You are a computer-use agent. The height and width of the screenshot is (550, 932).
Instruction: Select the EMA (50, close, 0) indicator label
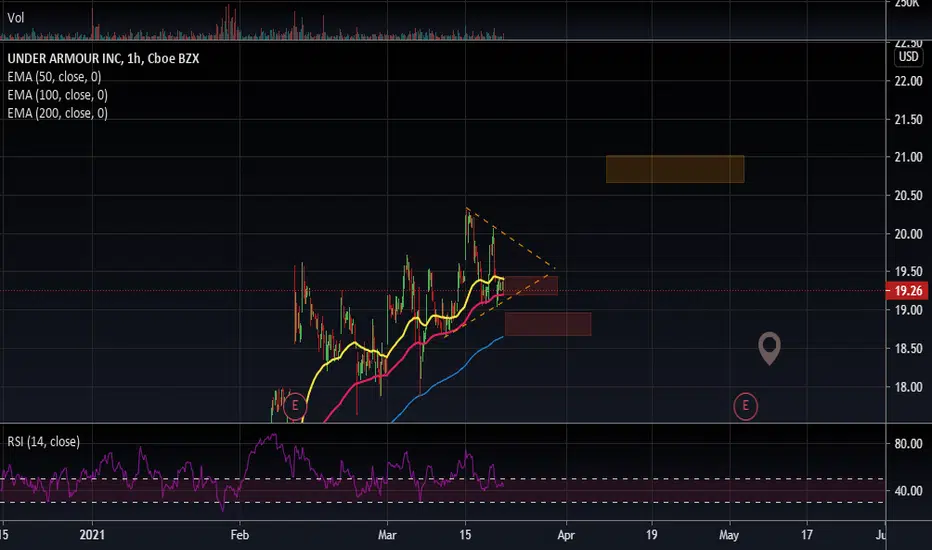point(54,77)
